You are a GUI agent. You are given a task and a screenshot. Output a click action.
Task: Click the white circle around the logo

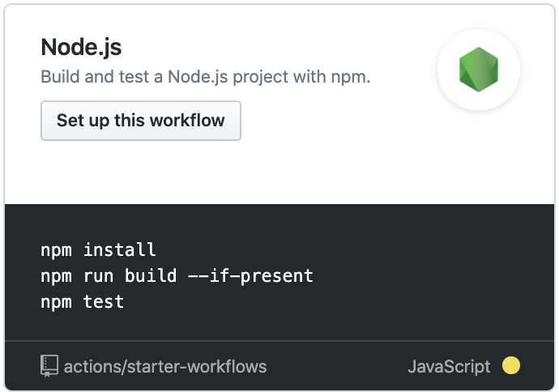(x=479, y=70)
